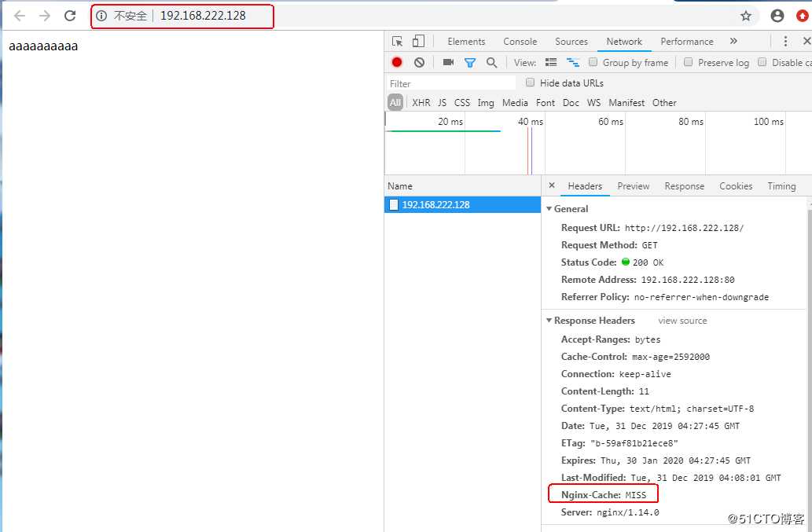The height and width of the screenshot is (532, 812).
Task: Open the DevTools three-dot customize menu
Action: (785, 42)
